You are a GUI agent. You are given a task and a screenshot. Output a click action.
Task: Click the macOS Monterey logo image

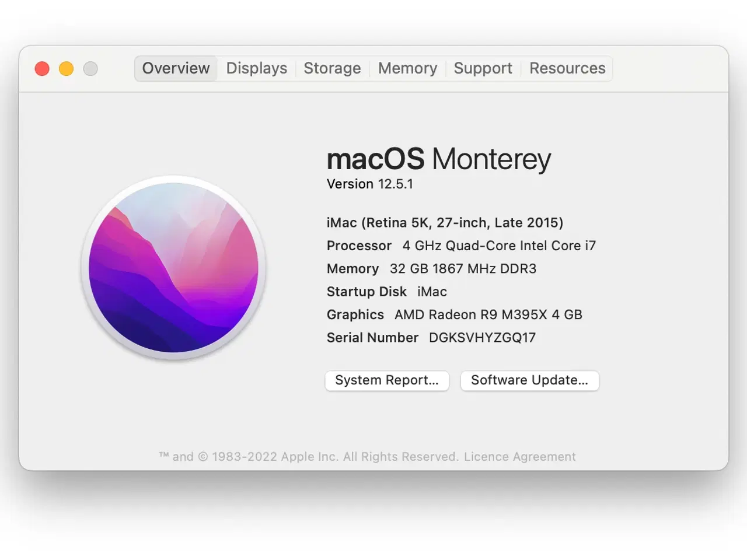(x=174, y=268)
